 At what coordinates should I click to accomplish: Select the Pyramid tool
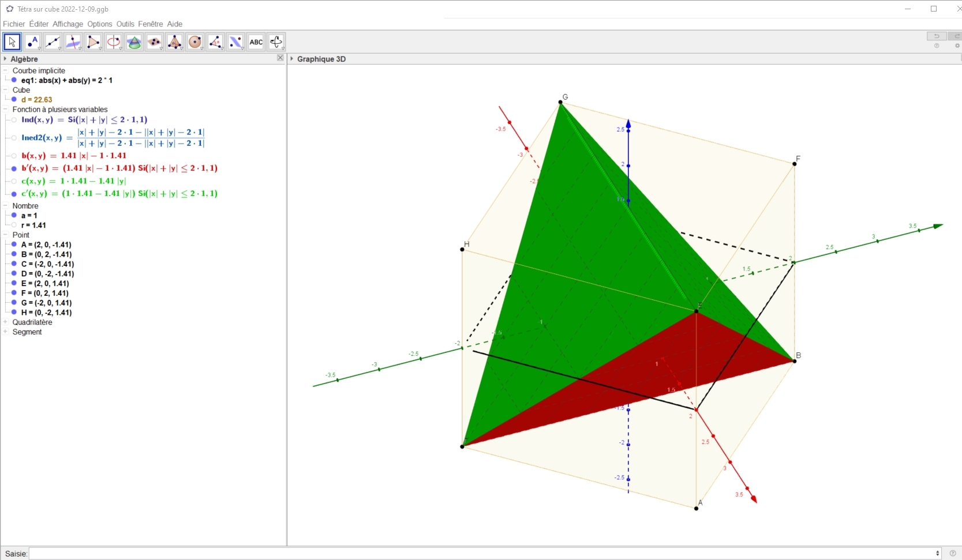click(x=175, y=42)
